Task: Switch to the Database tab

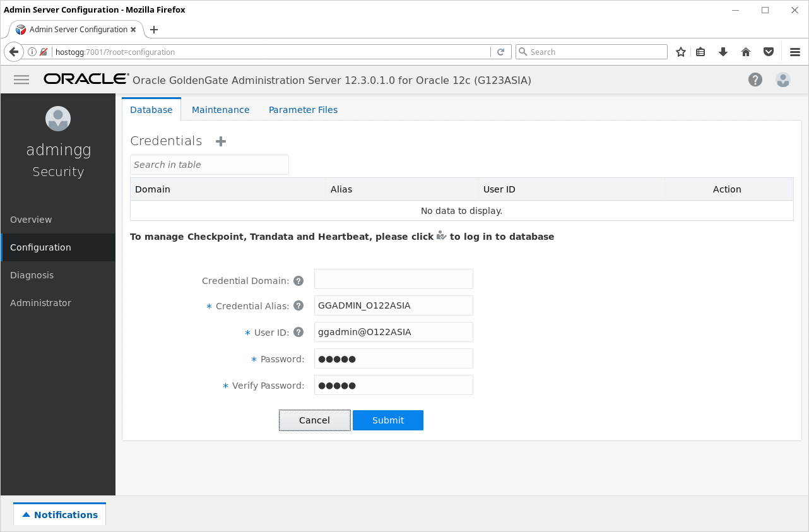Action: click(151, 109)
